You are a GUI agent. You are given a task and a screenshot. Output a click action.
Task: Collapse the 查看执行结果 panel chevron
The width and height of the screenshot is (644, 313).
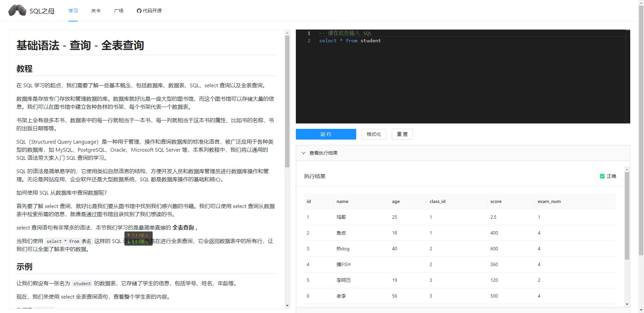pyautogui.click(x=304, y=153)
